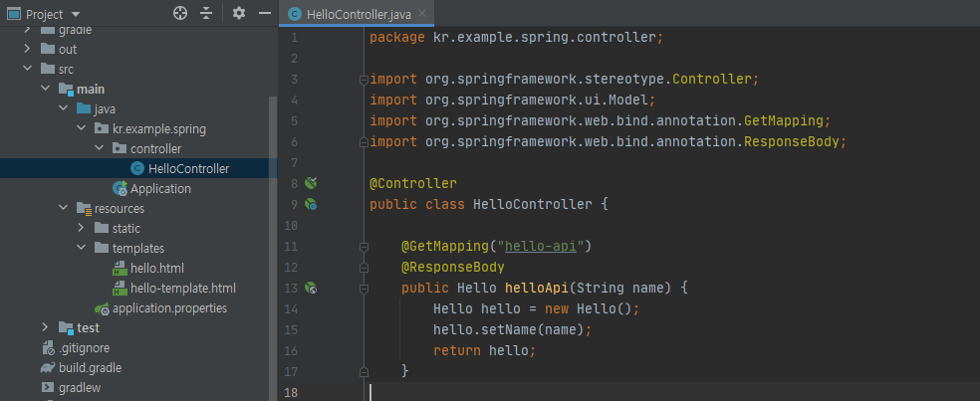The width and height of the screenshot is (980, 401).
Task: Collapse the java folder
Action: (x=63, y=108)
